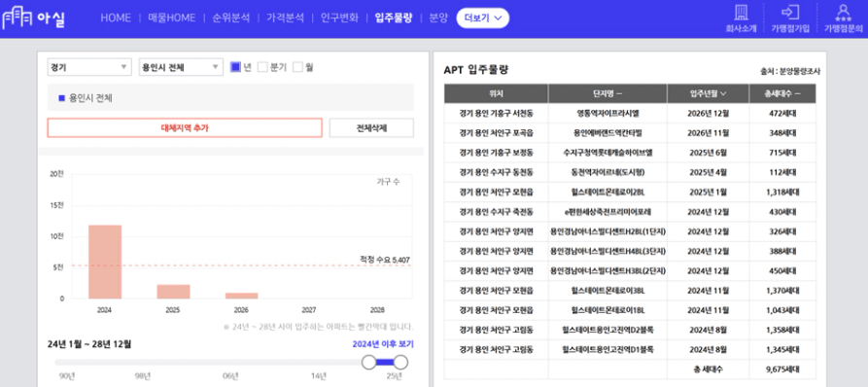Click the 위치 column header
The height and width of the screenshot is (387, 868).
[496, 93]
